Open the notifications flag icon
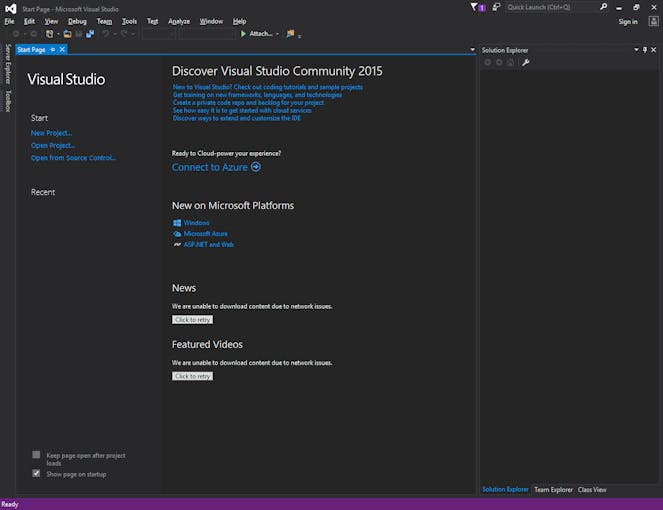Screen dimensions: 663x510 (475, 7)
